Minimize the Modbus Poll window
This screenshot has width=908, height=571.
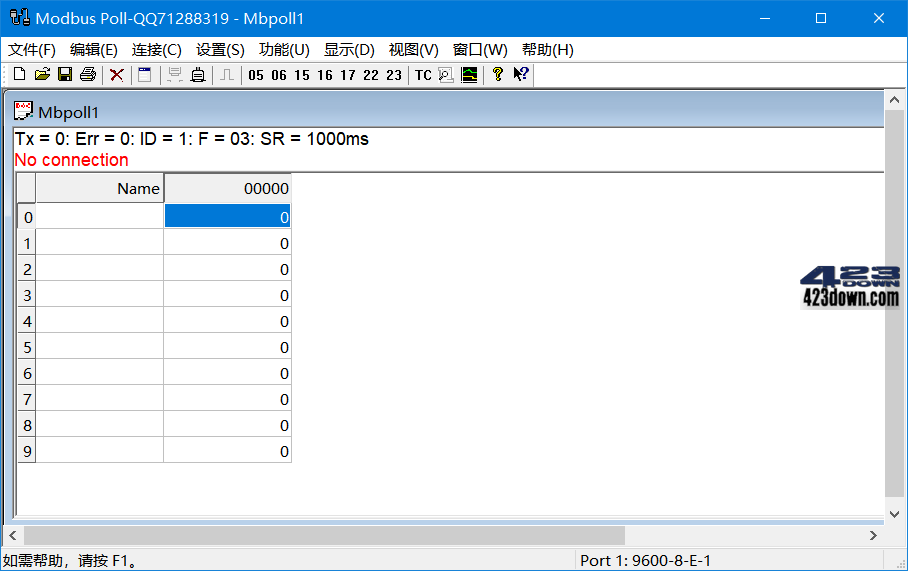764,18
